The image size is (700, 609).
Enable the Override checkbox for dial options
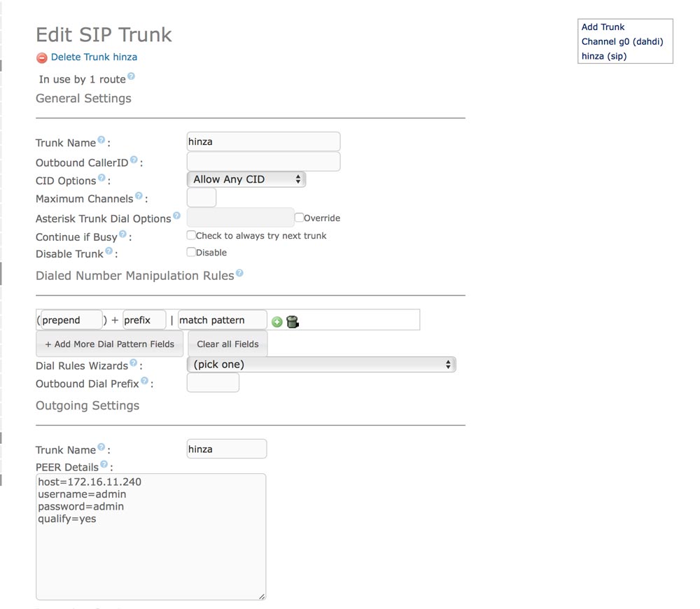[x=299, y=218]
